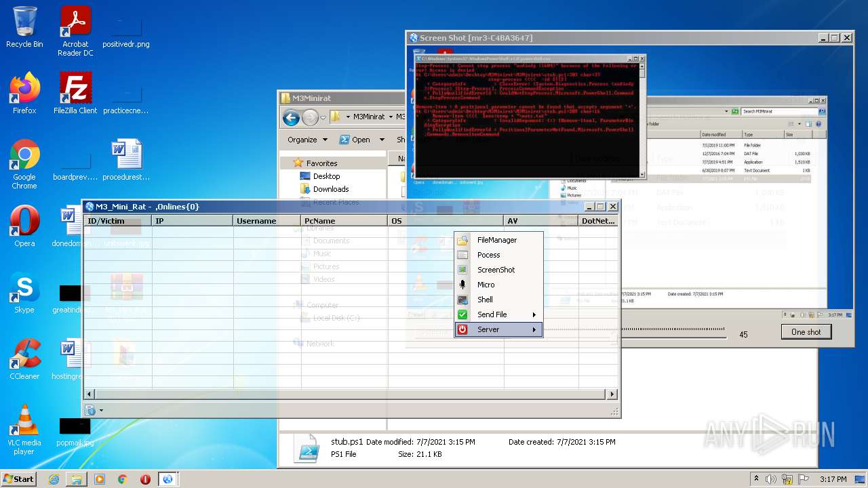Open Opera from the taskbar
Screen dimensions: 868x488
click(x=145, y=479)
